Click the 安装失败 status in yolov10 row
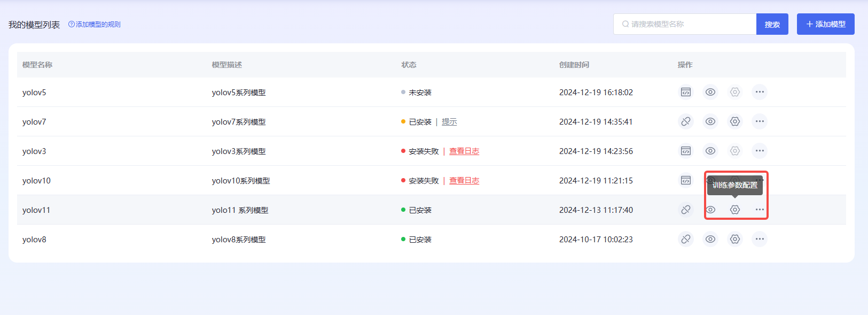The height and width of the screenshot is (315, 868). [x=424, y=181]
